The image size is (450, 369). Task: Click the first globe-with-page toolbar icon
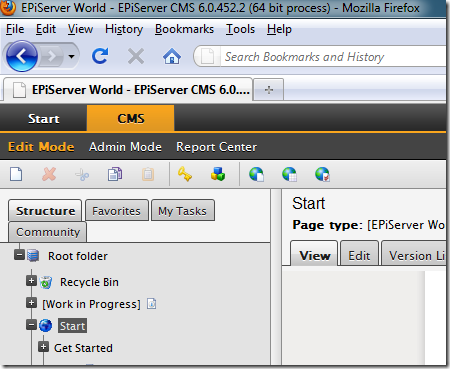[256, 174]
